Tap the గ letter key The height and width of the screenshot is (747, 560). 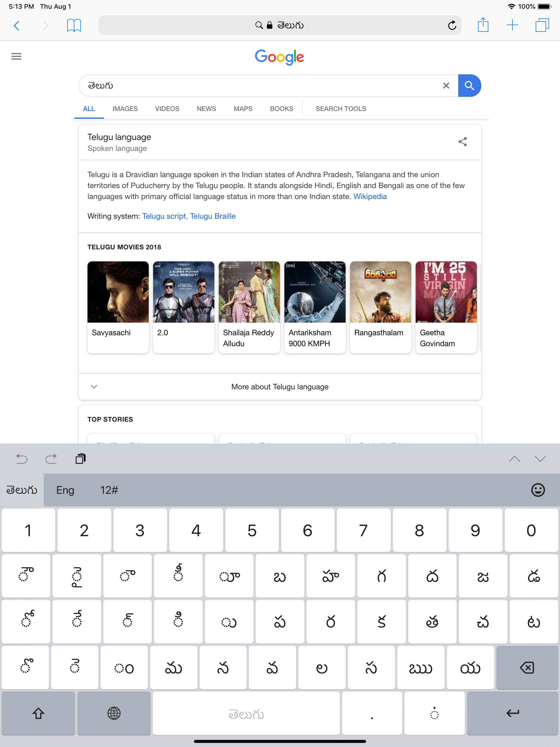pos(381,576)
